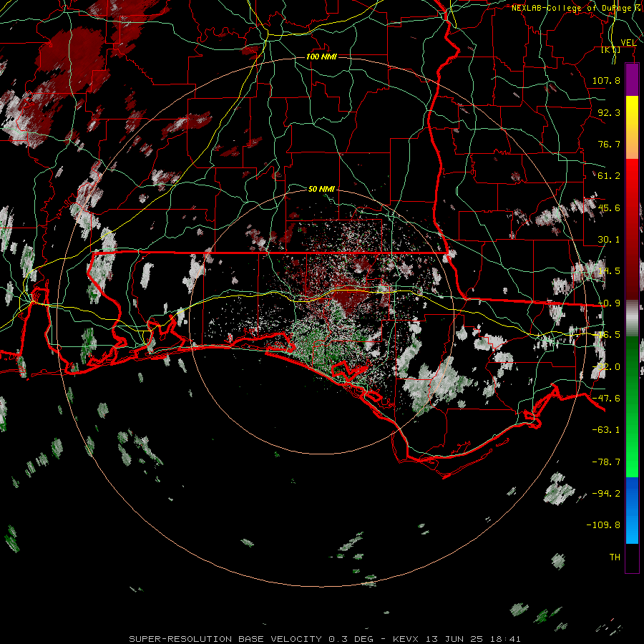Pick the blue segment of the velocity color bar
This screenshot has height=644, width=644.
coord(632,510)
